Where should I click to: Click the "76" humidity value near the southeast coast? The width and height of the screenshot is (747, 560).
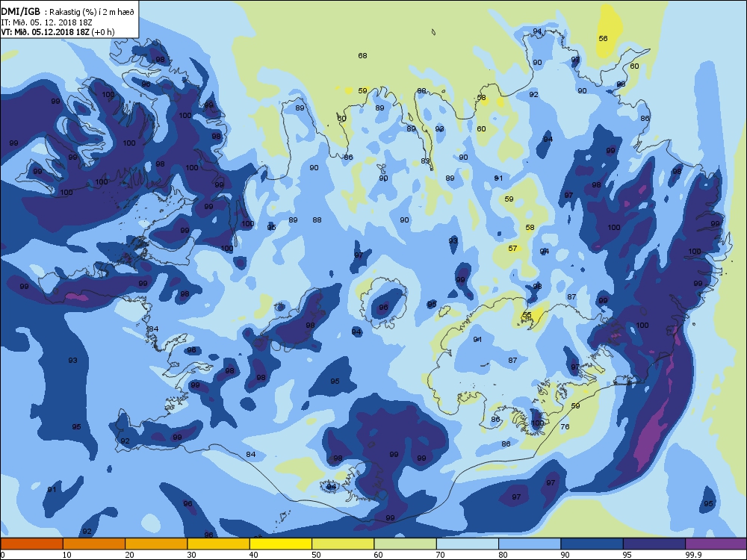point(565,426)
